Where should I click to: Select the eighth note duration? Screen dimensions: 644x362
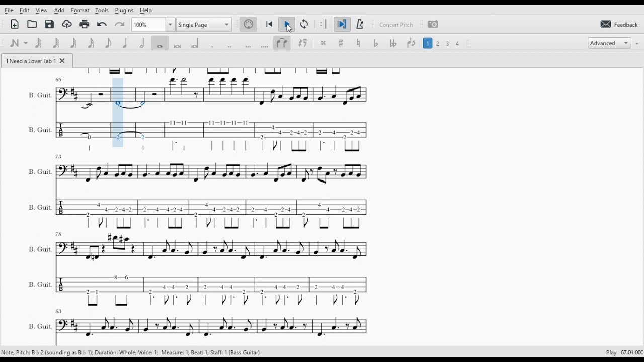[x=108, y=43]
